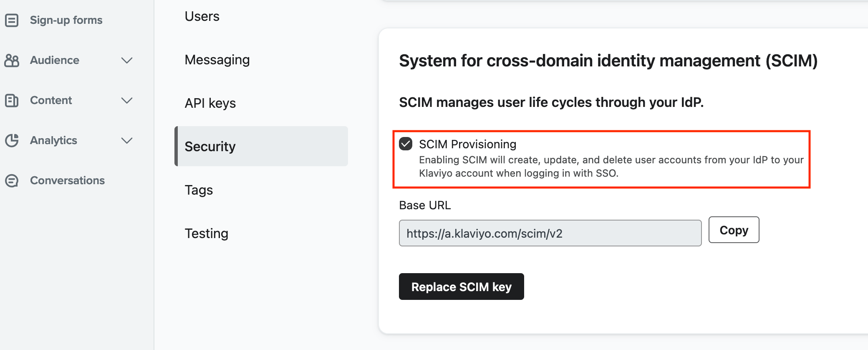The height and width of the screenshot is (350, 868).
Task: Open the Users settings tab
Action: click(202, 16)
